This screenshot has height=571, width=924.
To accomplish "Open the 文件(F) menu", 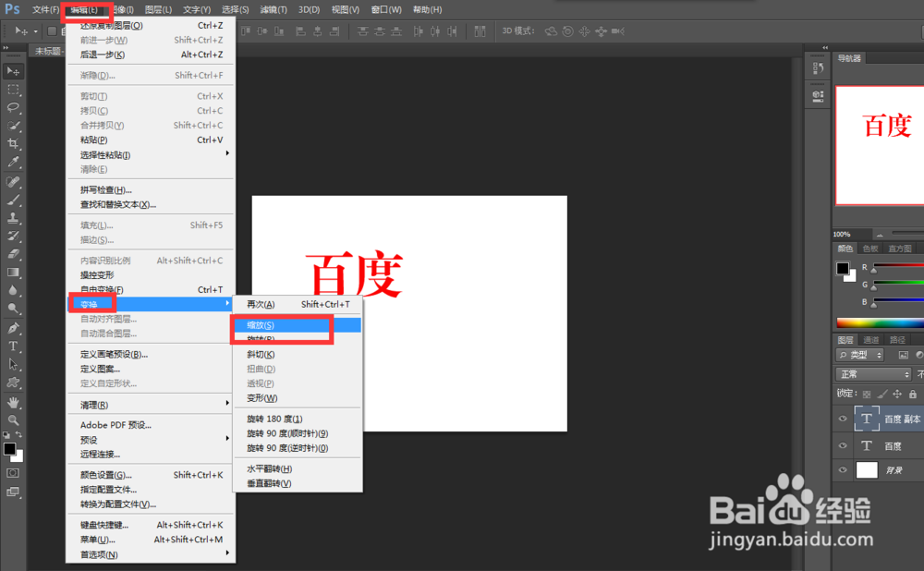I will point(45,9).
